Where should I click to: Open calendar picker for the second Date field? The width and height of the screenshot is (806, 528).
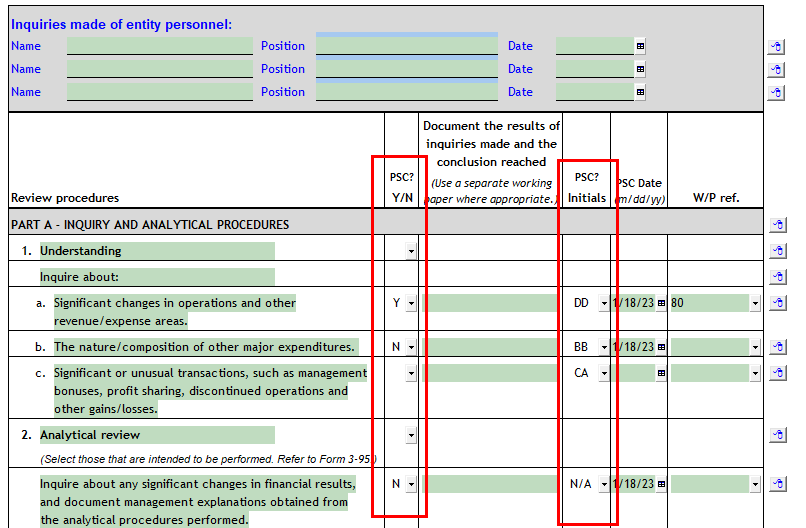coord(640,69)
